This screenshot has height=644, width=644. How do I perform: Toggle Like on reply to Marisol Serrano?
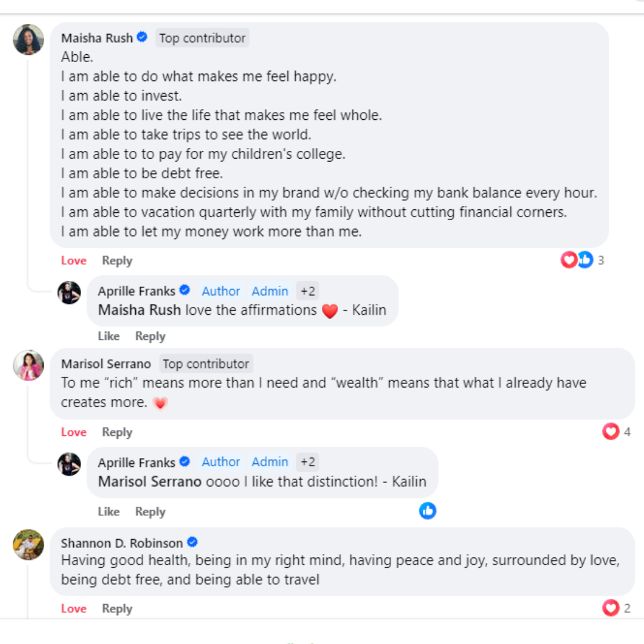tap(109, 512)
